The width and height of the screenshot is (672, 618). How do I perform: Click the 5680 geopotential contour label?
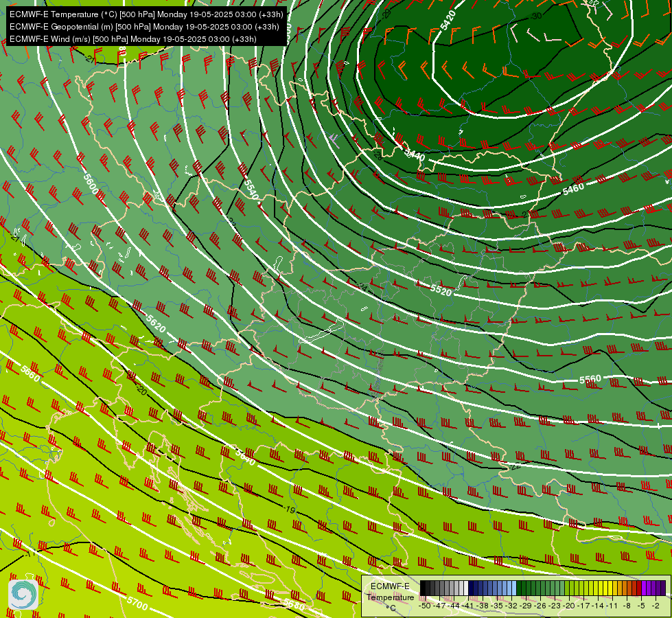(294, 605)
